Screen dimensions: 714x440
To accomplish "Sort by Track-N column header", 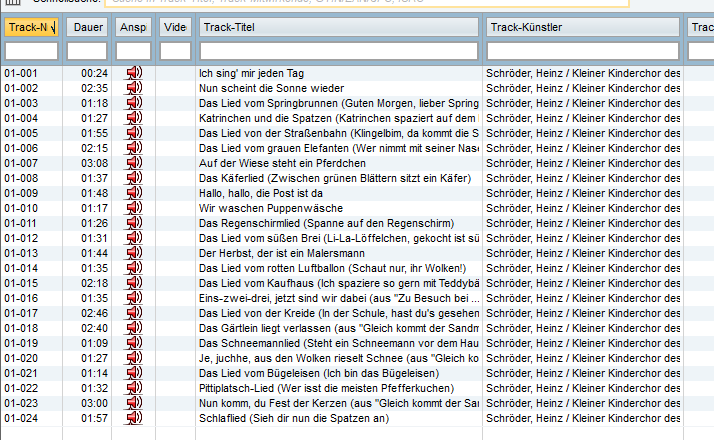I will click(31, 27).
